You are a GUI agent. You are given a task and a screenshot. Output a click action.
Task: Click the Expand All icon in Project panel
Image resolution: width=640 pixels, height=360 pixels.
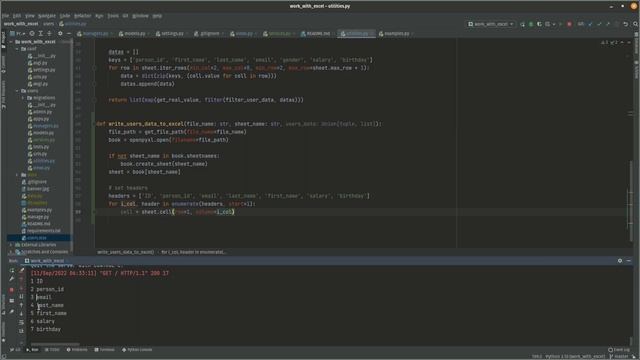(x=40, y=33)
